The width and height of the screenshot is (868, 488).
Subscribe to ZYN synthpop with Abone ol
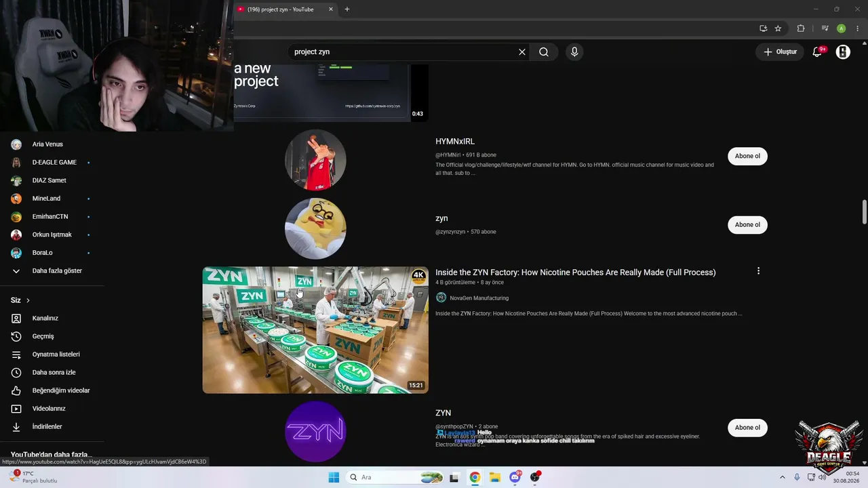tap(747, 428)
